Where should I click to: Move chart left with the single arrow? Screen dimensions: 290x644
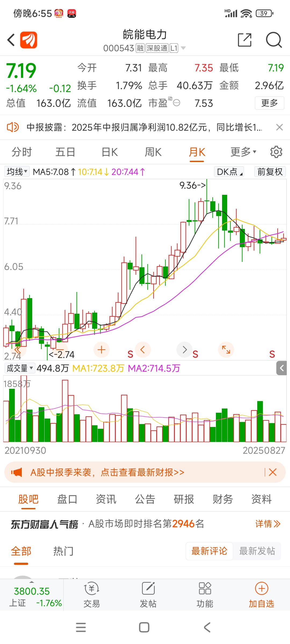[x=143, y=350]
